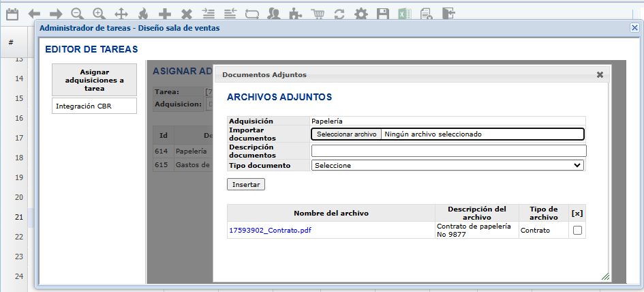
Task: Click the Insertar button
Action: tap(246, 184)
